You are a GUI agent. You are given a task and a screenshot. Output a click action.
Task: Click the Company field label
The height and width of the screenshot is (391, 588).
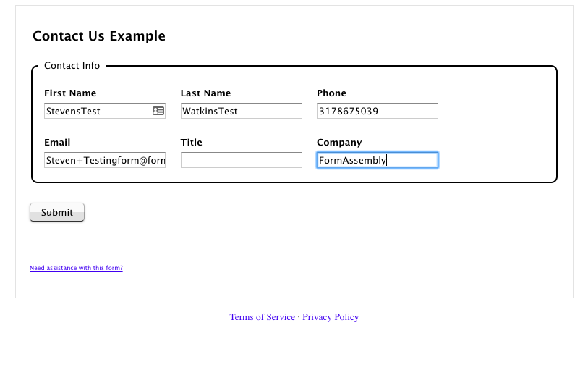pyautogui.click(x=339, y=143)
